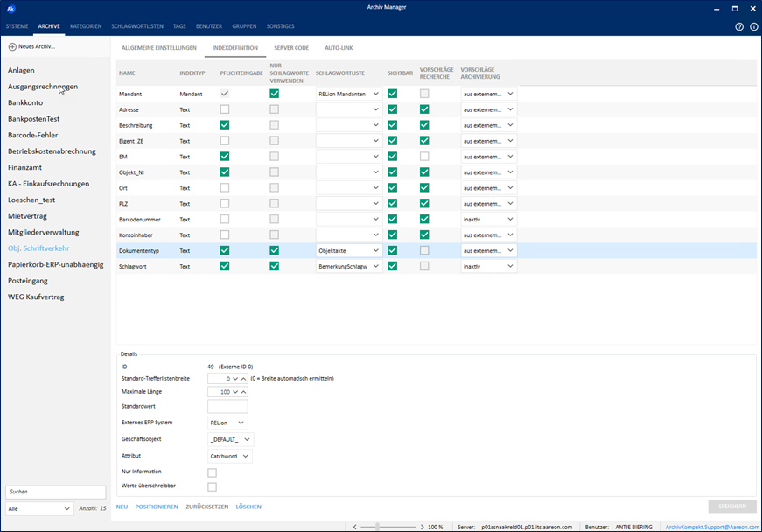The width and height of the screenshot is (762, 532).
Task: Click the Suchen search field
Action: click(x=54, y=492)
